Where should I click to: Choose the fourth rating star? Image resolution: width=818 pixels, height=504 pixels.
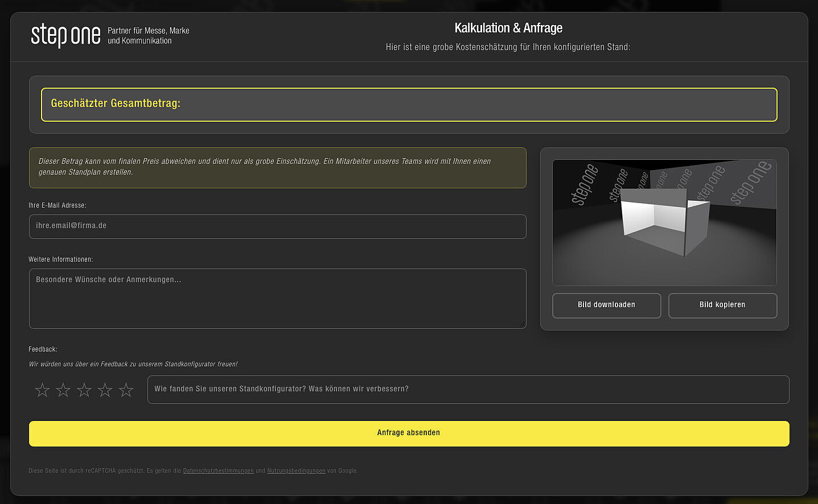[105, 390]
